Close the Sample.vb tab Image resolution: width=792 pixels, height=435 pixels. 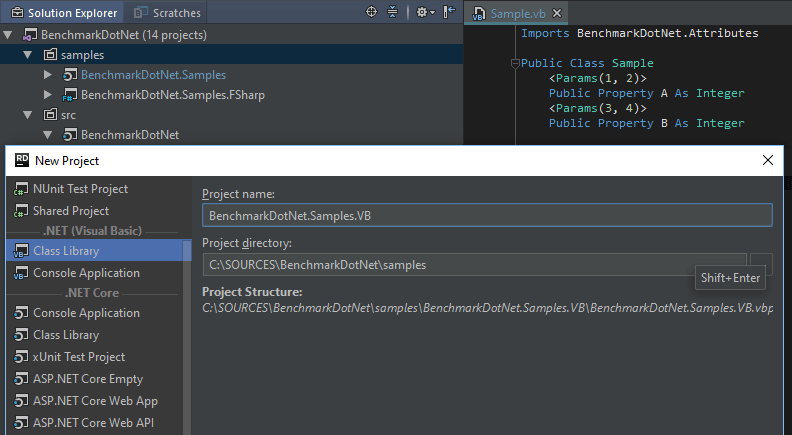click(557, 13)
